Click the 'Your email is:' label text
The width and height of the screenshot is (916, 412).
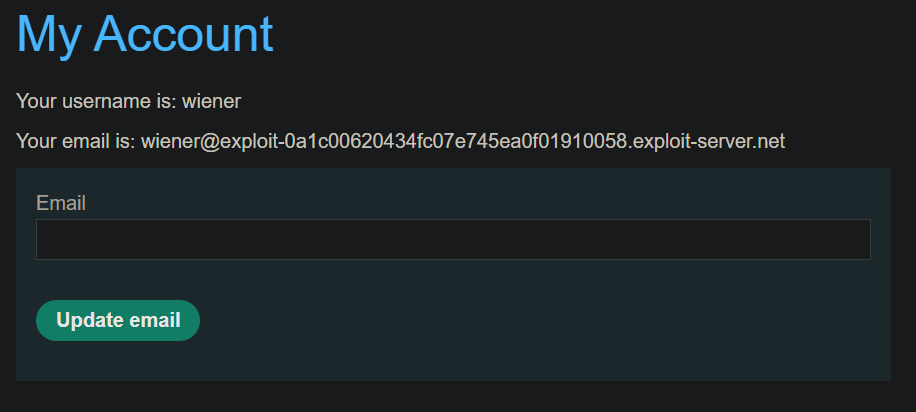point(76,141)
